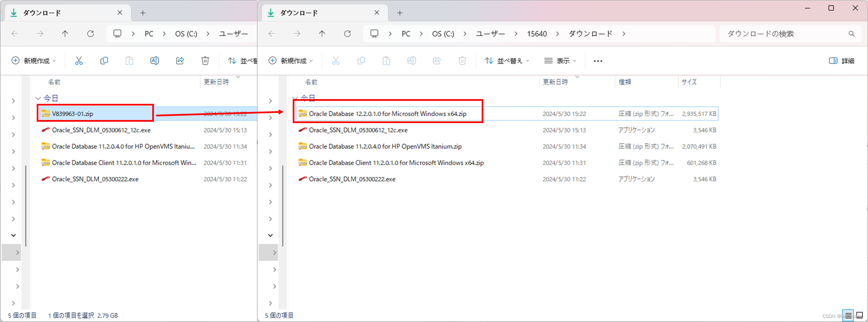This screenshot has height=322, width=868.
Task: Add a new tab in right window
Action: click(x=399, y=13)
